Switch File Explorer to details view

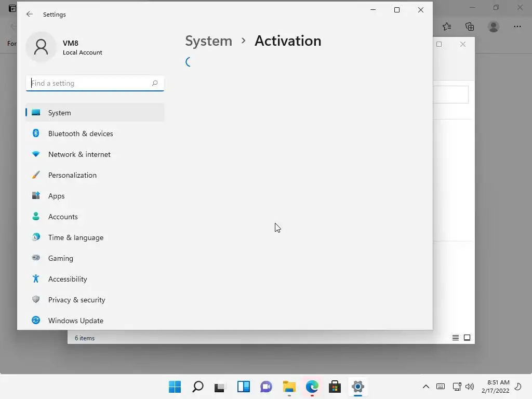point(455,338)
